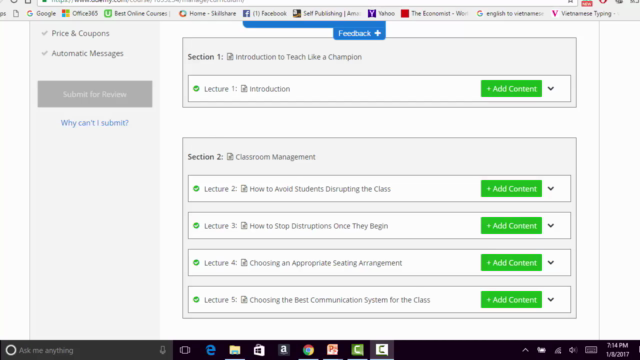The width and height of the screenshot is (640, 360).
Task: Open Google bookmark
Action: pyautogui.click(x=41, y=13)
